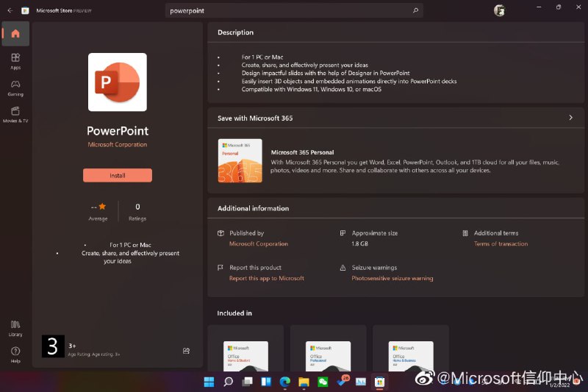588x392 pixels.
Task: Click the 1.8 GB size value
Action: tap(359, 243)
